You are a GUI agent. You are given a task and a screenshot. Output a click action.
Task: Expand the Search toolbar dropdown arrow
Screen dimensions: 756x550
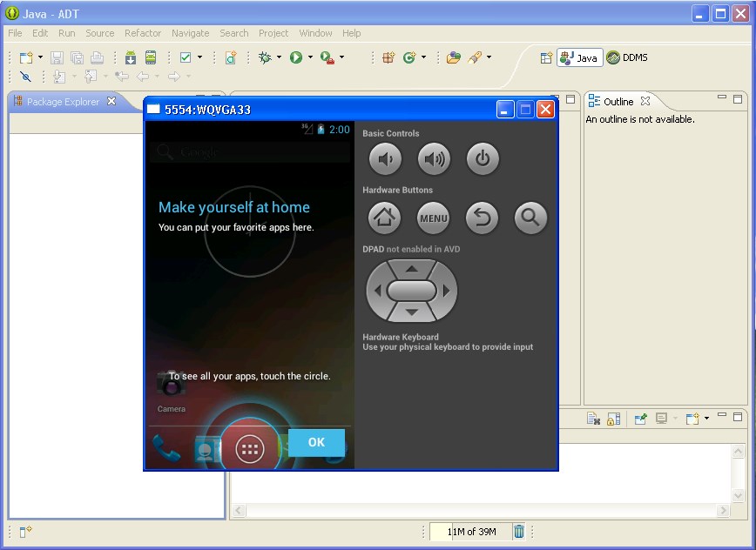click(489, 57)
